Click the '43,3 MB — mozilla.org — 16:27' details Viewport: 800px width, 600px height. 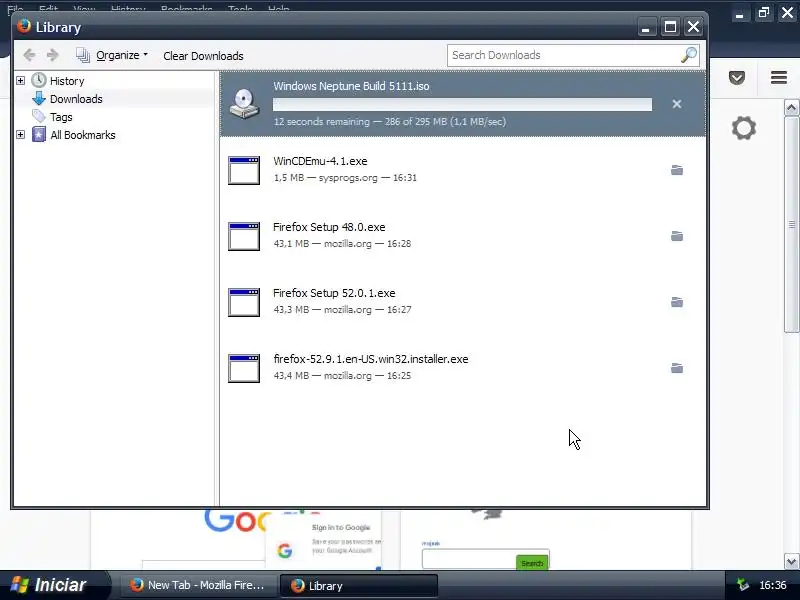342,310
